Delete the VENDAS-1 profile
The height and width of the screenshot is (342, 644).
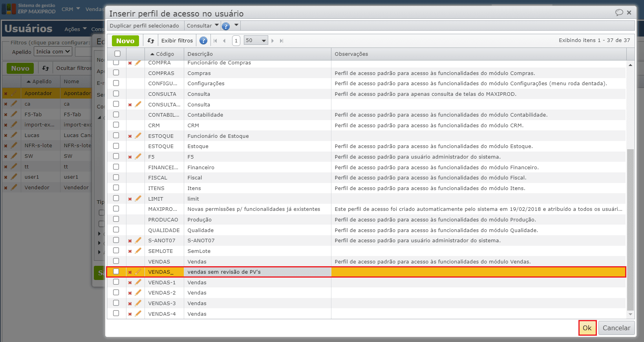[x=130, y=283]
